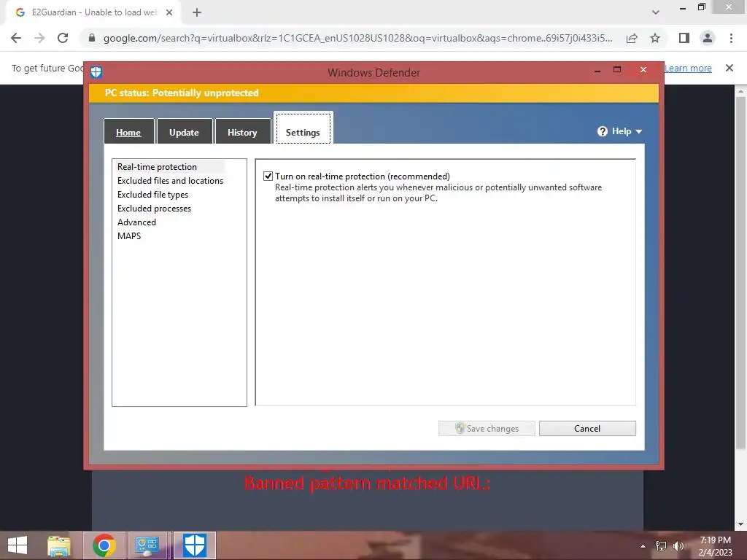The height and width of the screenshot is (560, 747).
Task: Click the Chrome taskbar icon
Action: [104, 545]
